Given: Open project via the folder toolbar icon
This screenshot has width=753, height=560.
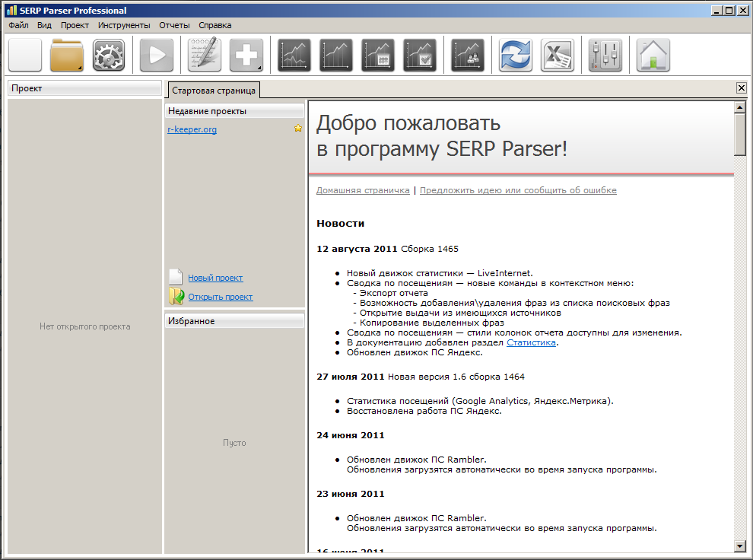Looking at the screenshot, I should click(67, 56).
